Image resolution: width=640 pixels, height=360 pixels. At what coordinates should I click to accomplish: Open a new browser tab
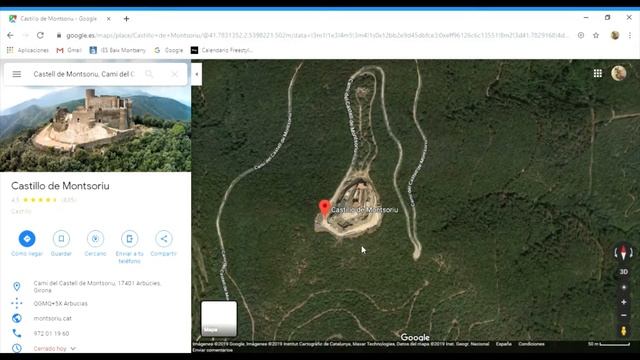coord(127,19)
